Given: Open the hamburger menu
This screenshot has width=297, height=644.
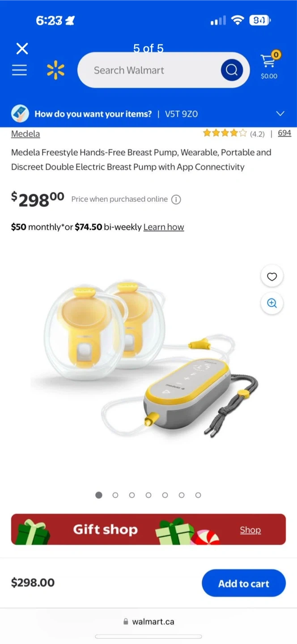Looking at the screenshot, I should 19,70.
